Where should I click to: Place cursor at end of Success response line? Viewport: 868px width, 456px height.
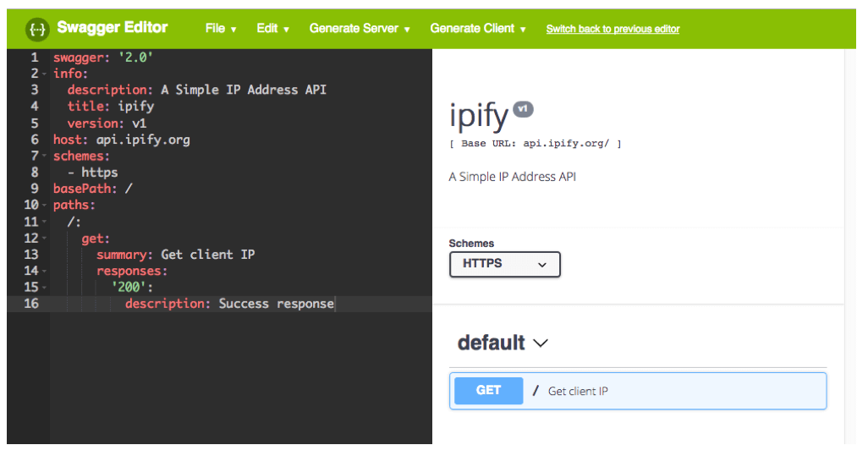(x=335, y=304)
